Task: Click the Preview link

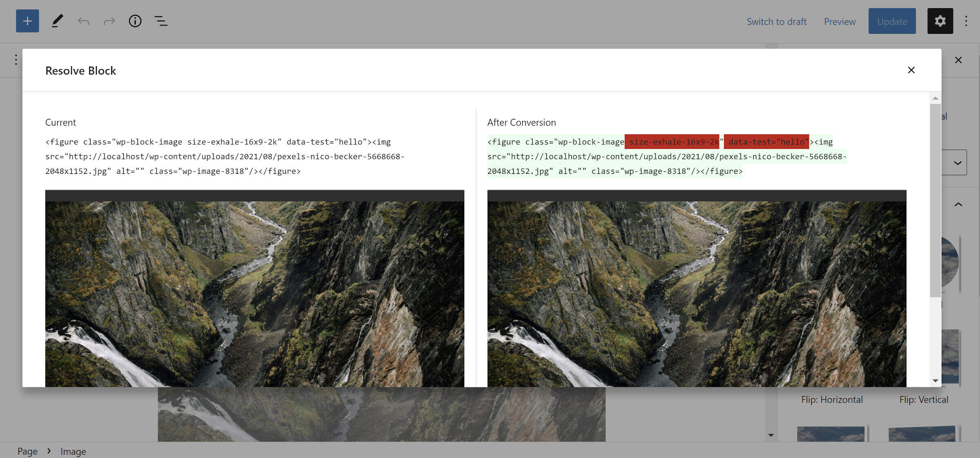Action: tap(839, 21)
